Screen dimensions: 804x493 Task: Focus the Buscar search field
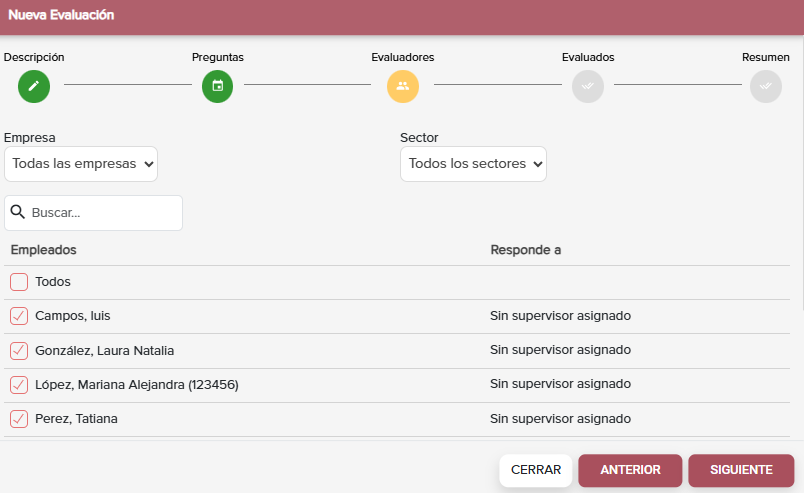(x=93, y=212)
